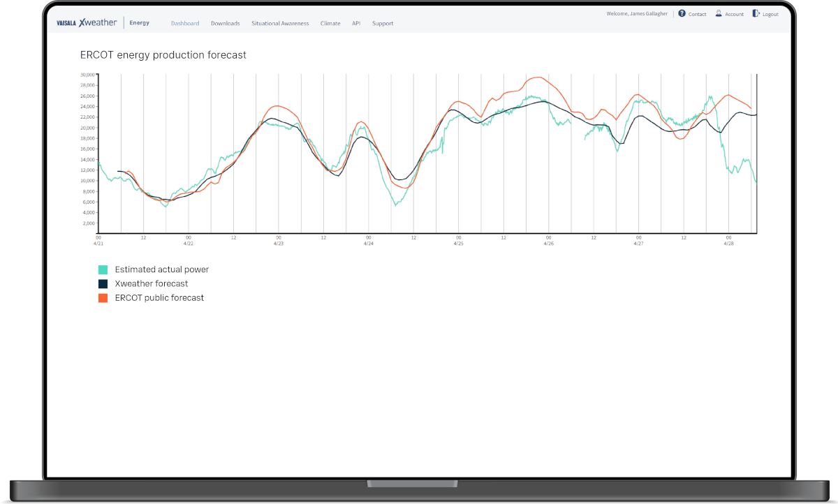Click the 4/24 date axis label

[x=368, y=244]
